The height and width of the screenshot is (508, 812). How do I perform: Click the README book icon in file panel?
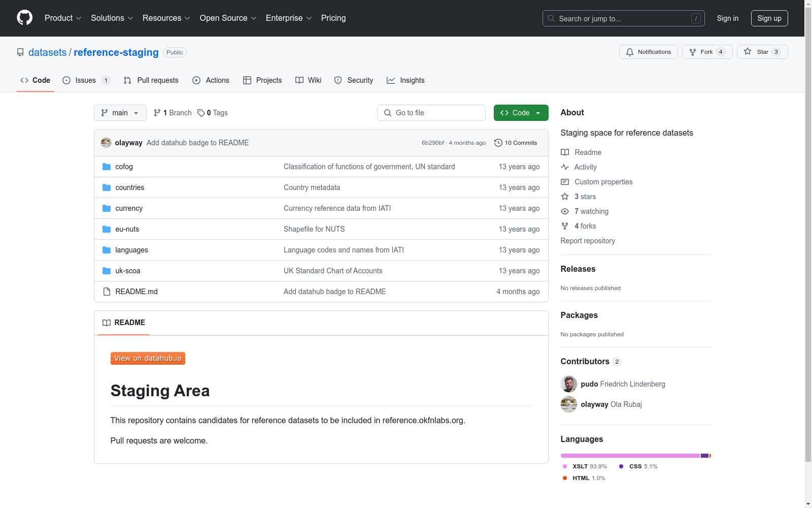(107, 323)
